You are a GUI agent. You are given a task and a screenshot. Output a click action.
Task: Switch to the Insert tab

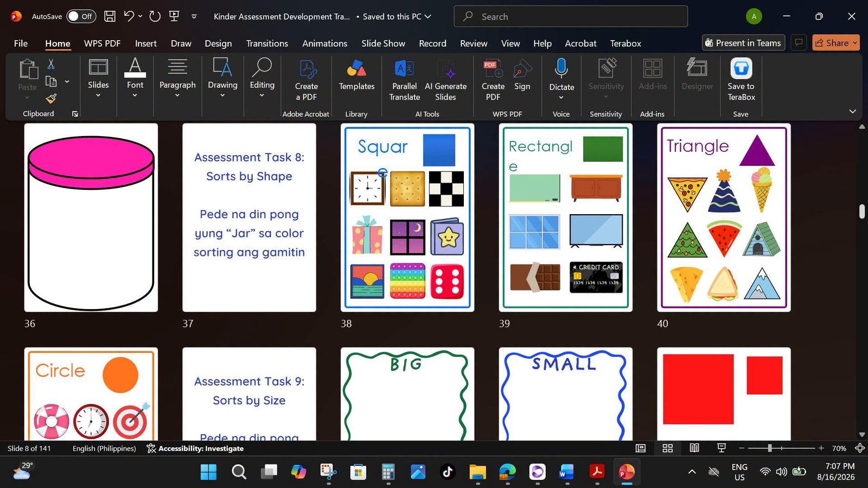coord(146,43)
